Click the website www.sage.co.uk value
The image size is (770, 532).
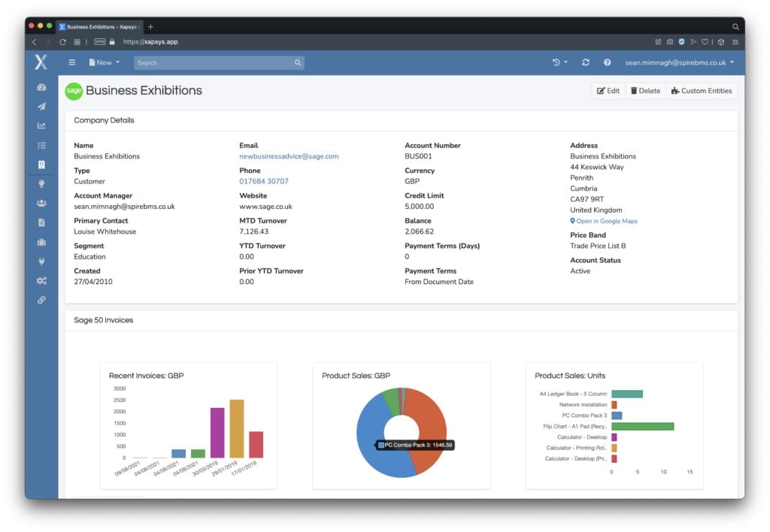click(265, 207)
